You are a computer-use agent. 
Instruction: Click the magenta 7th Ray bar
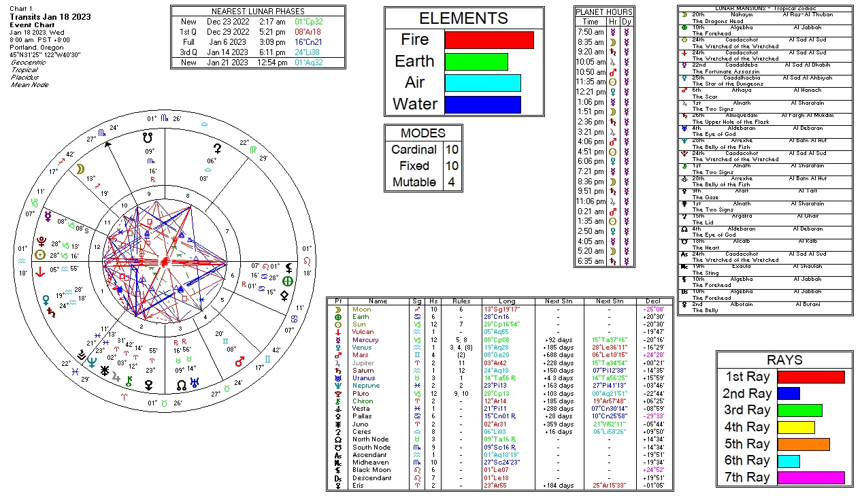click(x=811, y=478)
